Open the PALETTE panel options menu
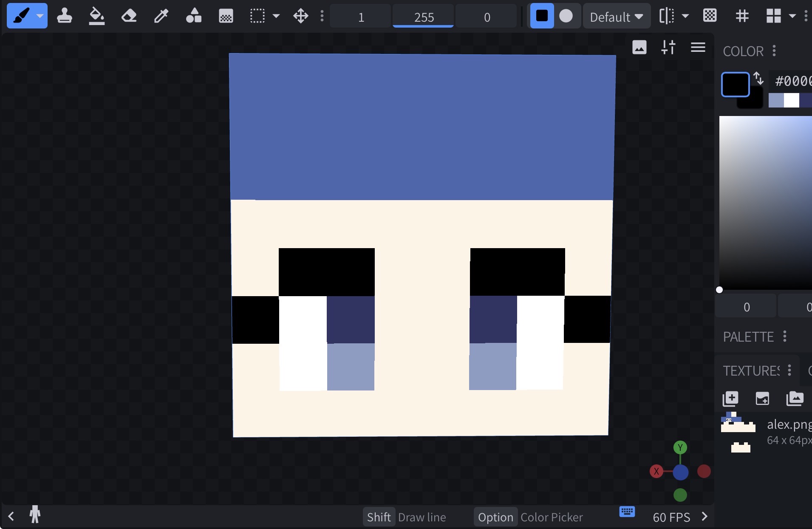The width and height of the screenshot is (812, 529). click(x=785, y=337)
